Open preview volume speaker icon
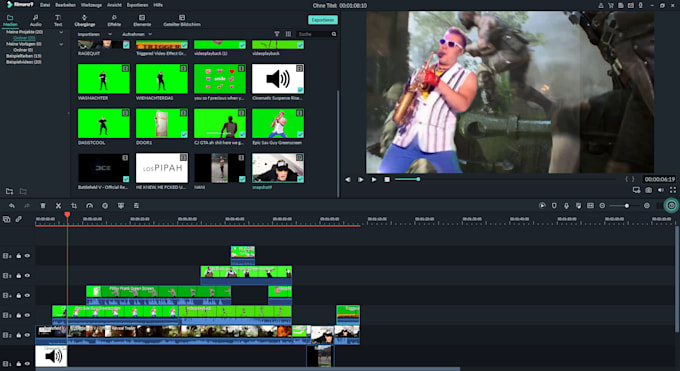 (x=660, y=190)
